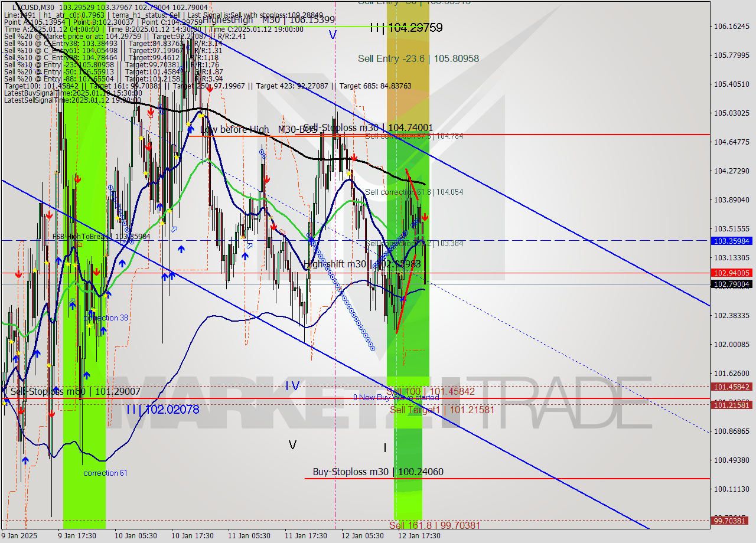Click the 105.40510 price axis value
756x543 pixels.
tap(731, 84)
